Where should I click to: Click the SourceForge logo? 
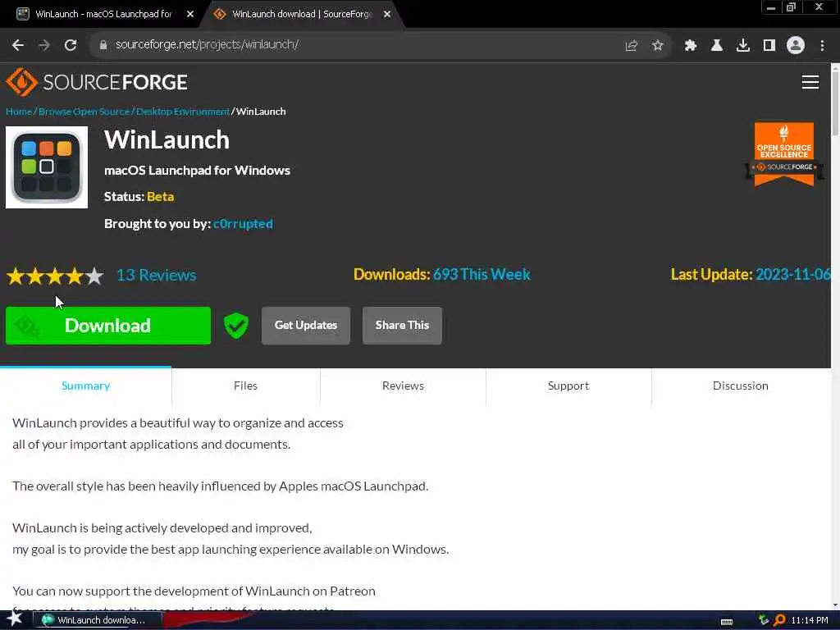pyautogui.click(x=97, y=82)
